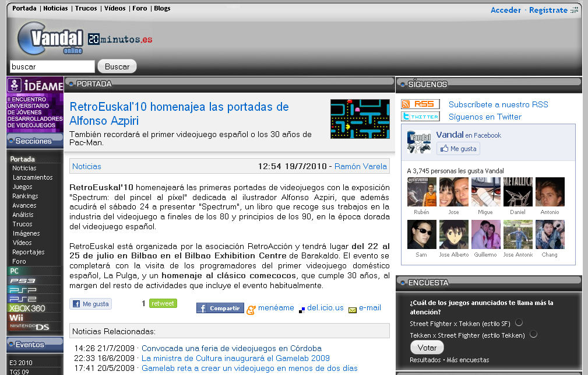This screenshot has width=588, height=375.
Task: Click the Buscar search button
Action: coord(117,66)
